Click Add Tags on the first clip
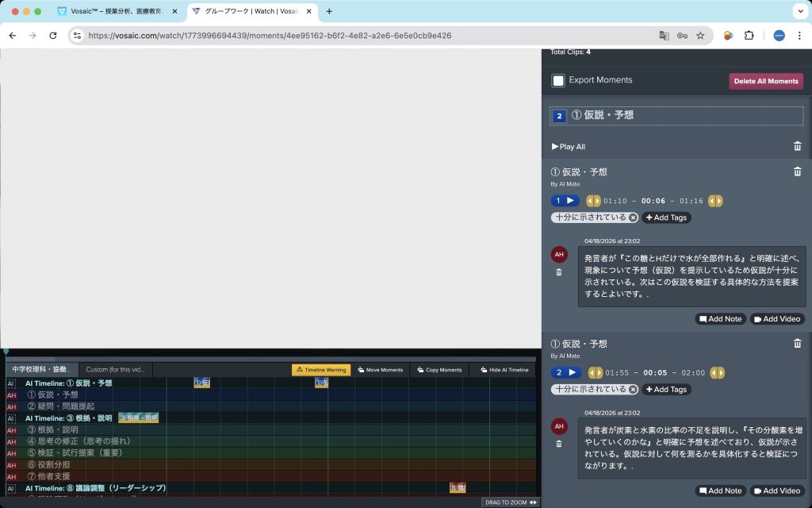 coord(666,217)
